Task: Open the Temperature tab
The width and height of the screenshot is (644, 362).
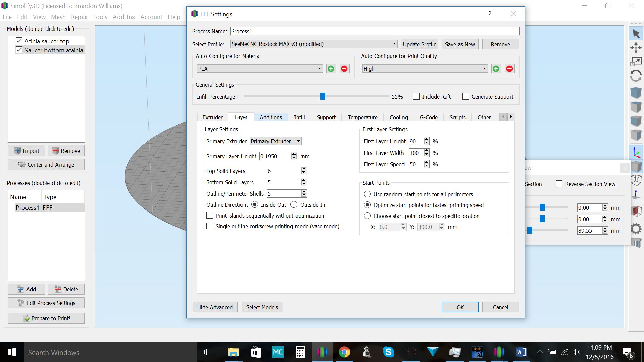Action: pyautogui.click(x=363, y=117)
